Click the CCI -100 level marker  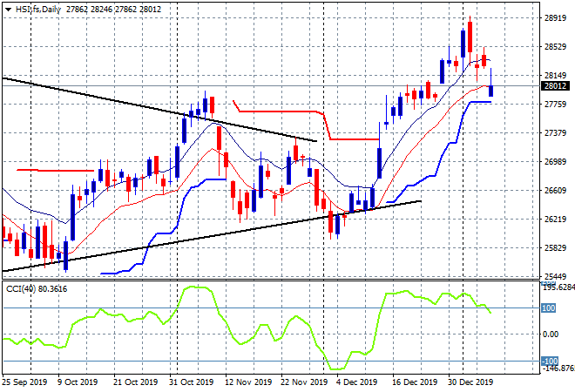550,362
